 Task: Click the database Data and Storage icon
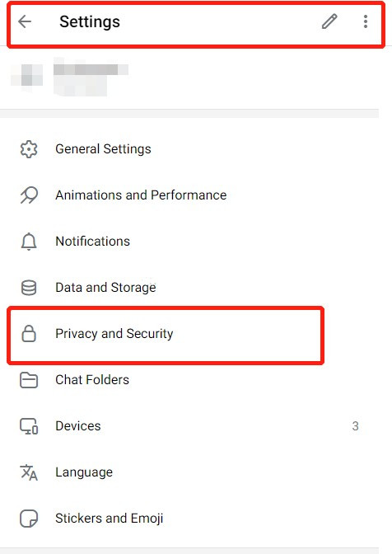click(x=29, y=288)
